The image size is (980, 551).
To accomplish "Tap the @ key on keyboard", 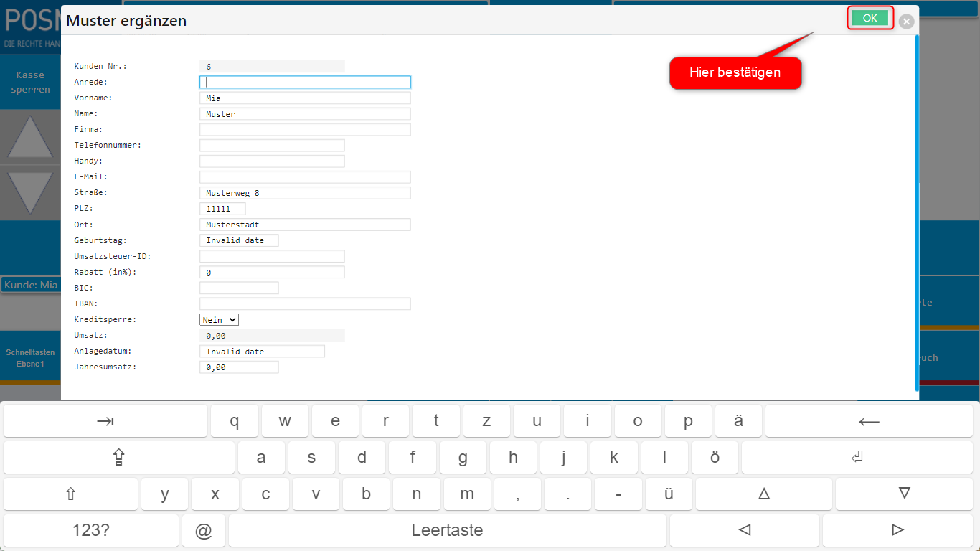I will pos(204,531).
